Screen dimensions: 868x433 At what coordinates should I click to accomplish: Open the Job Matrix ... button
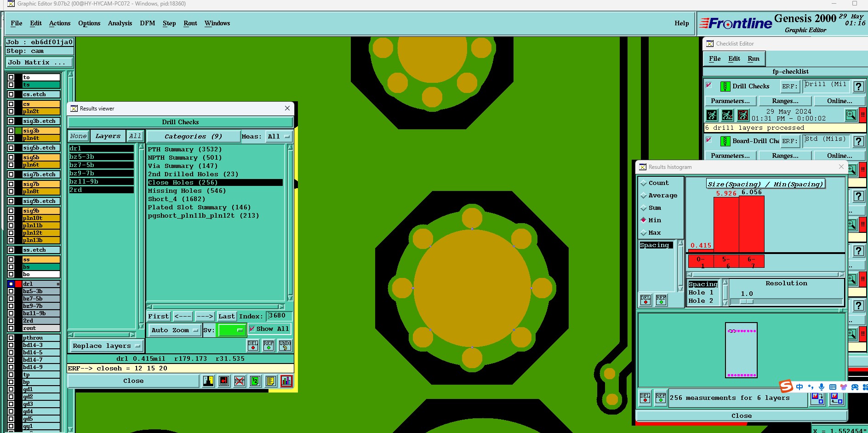pos(40,63)
